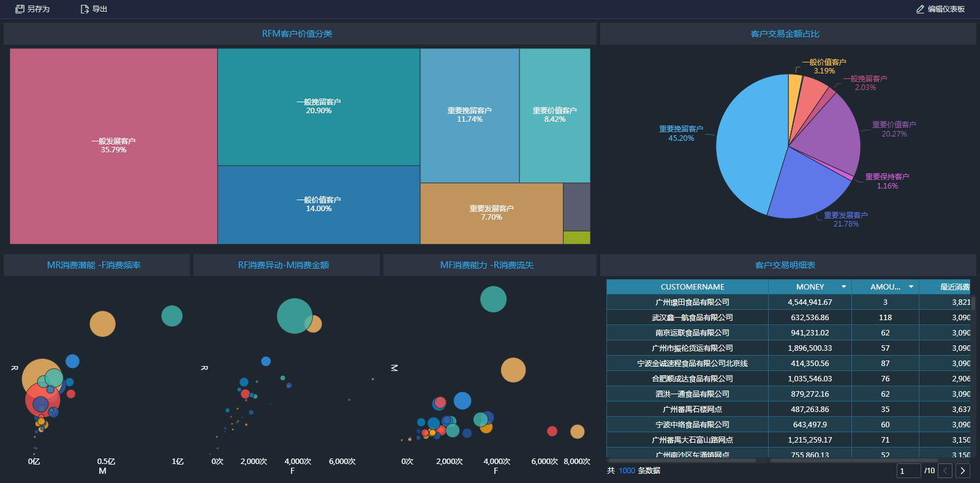
Task: Select the 广州市振伦货运有限公司 row name
Action: coord(692,348)
